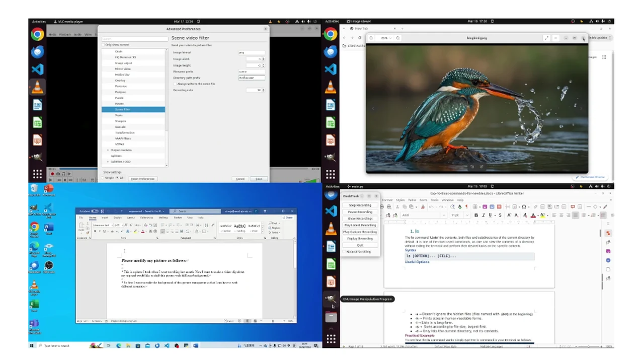Open the References tab in Word ribbon

[146, 217]
